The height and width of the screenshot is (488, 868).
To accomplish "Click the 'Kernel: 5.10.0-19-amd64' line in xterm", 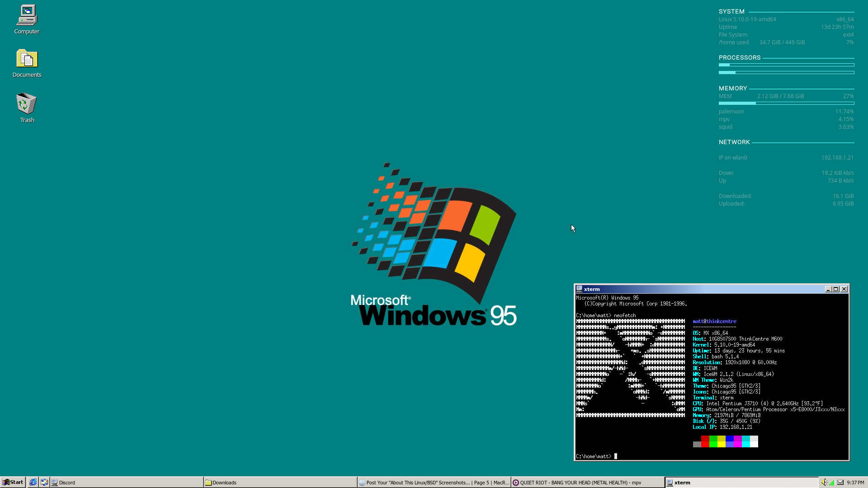I will click(x=724, y=345).
